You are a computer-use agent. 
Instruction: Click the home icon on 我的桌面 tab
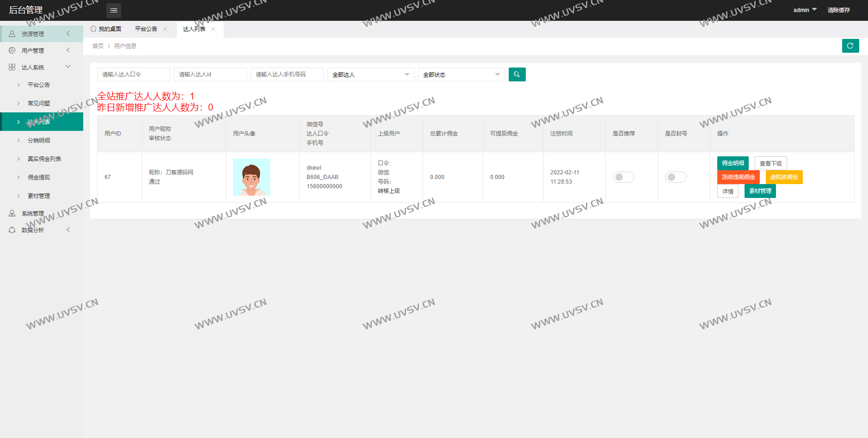click(x=93, y=29)
